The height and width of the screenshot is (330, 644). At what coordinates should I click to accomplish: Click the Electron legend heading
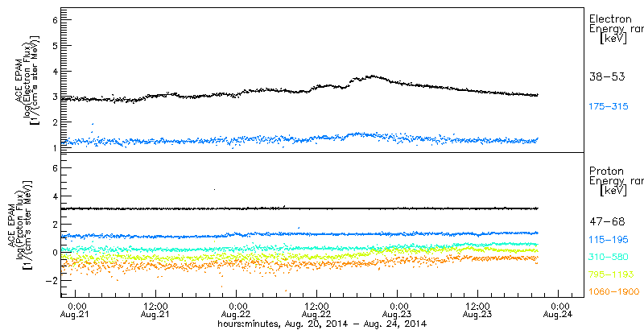point(610,19)
